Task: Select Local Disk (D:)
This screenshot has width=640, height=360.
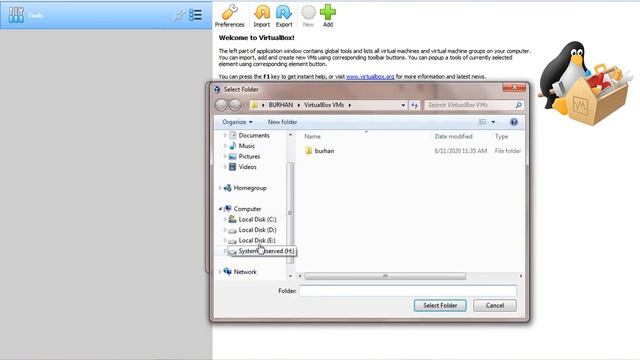Action: tap(257, 230)
